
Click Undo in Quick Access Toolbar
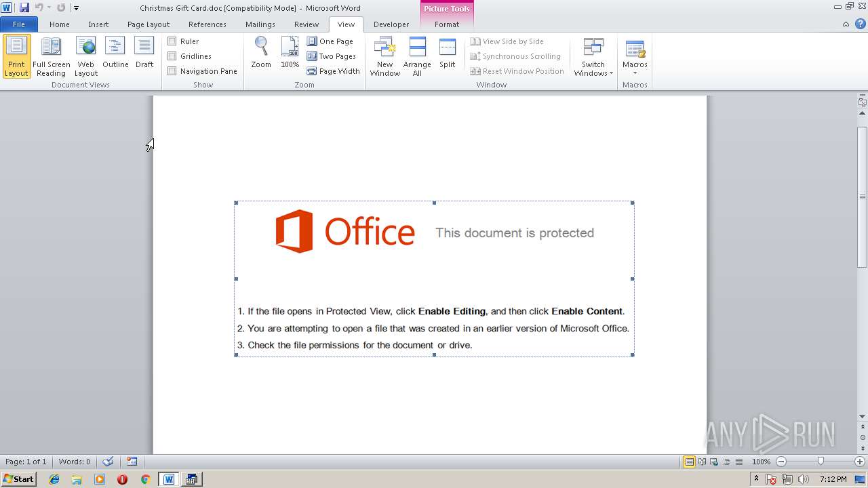tap(39, 7)
